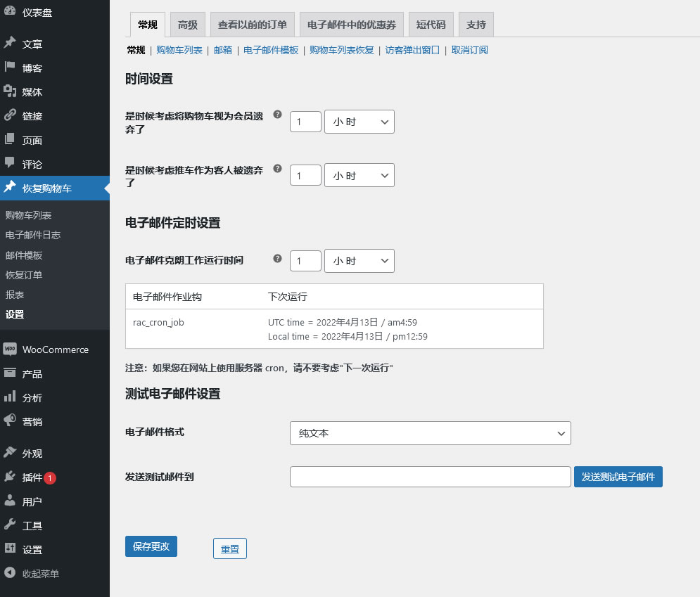Click the 保存更改 button
The height and width of the screenshot is (597, 700).
[151, 546]
